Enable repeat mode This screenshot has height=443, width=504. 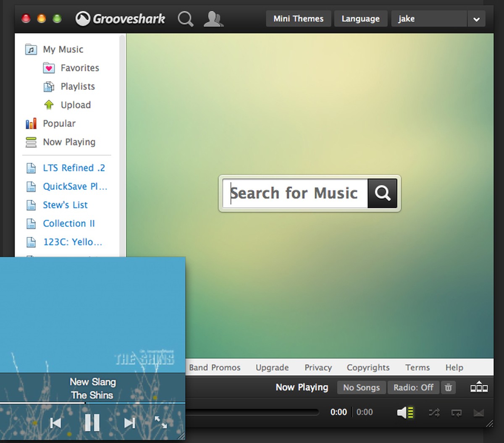pyautogui.click(x=457, y=412)
